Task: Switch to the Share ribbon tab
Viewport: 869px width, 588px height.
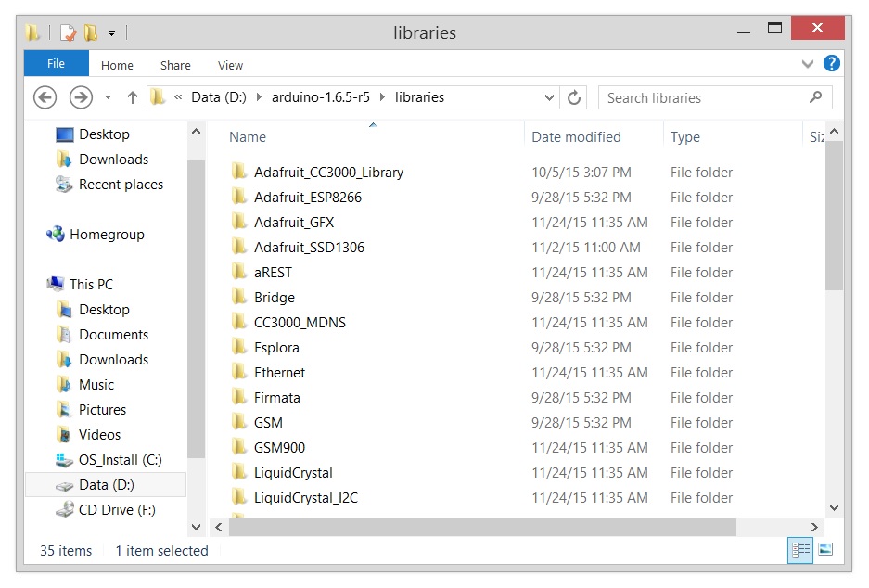Action: [175, 66]
